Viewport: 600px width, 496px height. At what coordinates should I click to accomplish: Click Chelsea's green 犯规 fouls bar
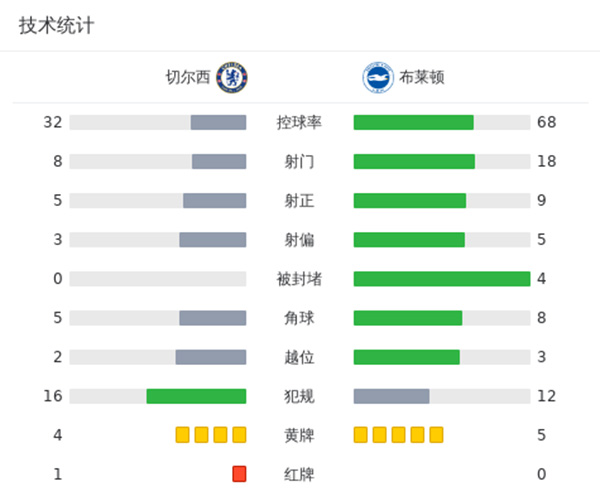[x=196, y=395]
